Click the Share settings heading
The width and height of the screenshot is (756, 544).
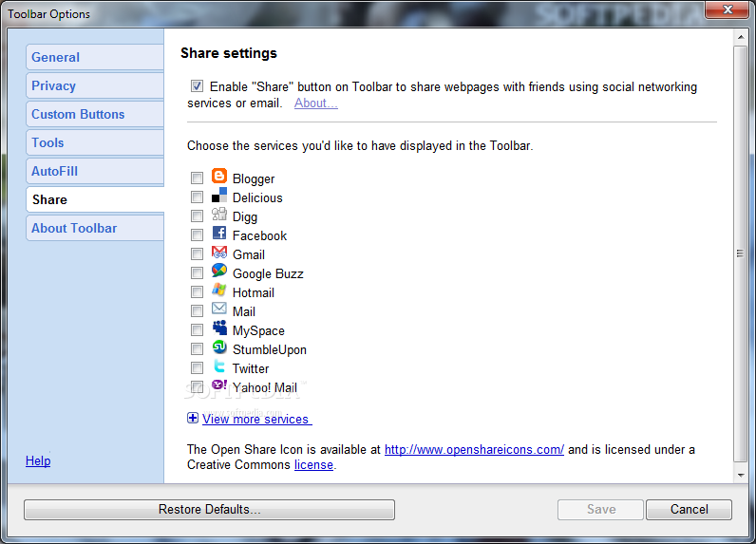229,53
